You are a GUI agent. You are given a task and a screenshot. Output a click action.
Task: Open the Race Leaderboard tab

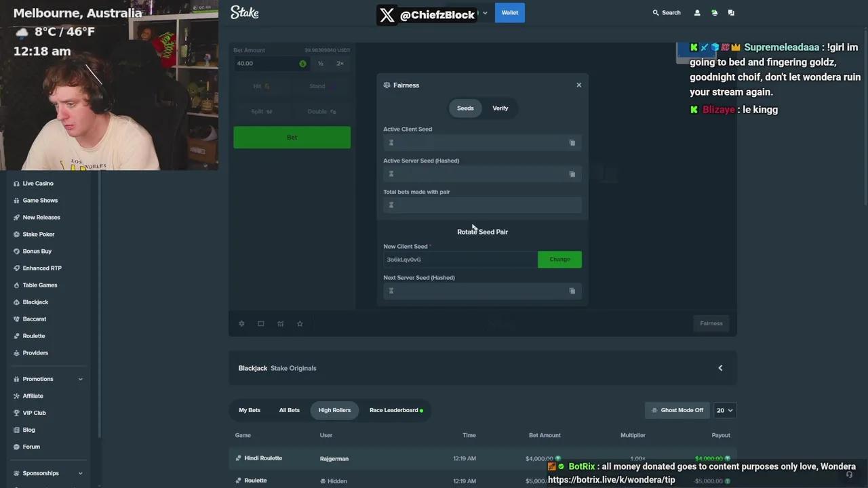coord(395,410)
